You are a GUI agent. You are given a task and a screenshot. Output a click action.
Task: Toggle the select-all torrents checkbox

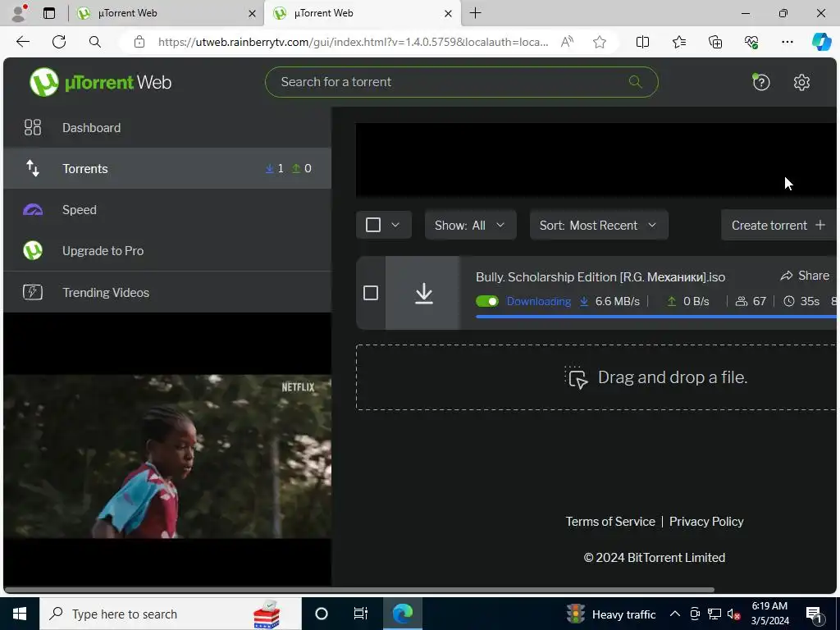(373, 225)
